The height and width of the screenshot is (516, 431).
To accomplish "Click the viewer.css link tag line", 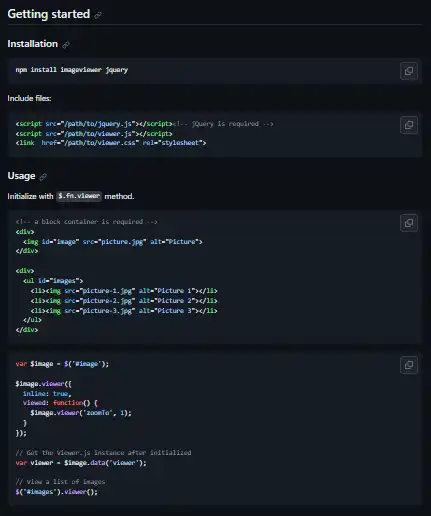I will click(111, 143).
